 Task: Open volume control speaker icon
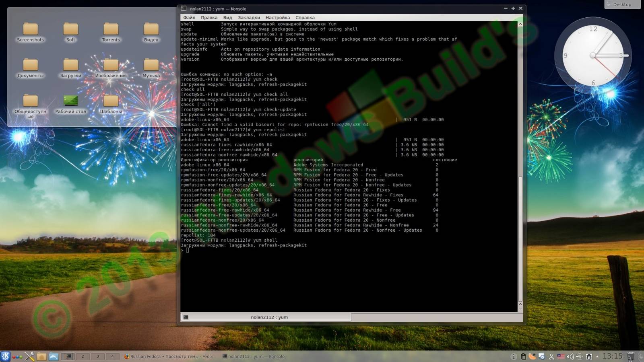570,356
